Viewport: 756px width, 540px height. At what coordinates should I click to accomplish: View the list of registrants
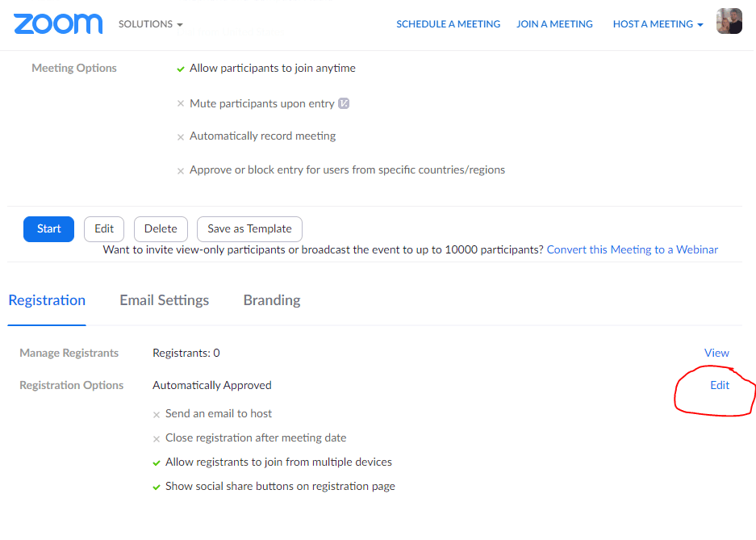coord(716,353)
